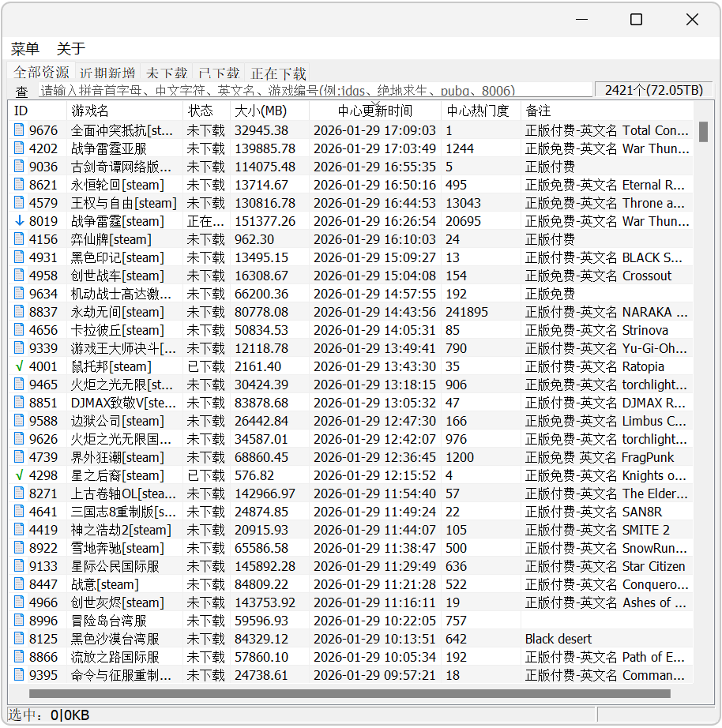Click the document icon for ID 8922
The height and width of the screenshot is (728, 722).
[x=19, y=548]
